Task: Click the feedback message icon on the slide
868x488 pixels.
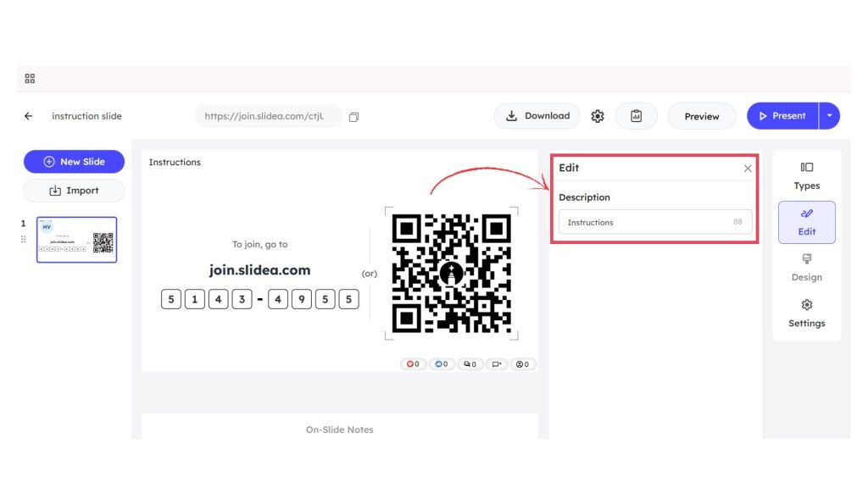Action: [497, 364]
